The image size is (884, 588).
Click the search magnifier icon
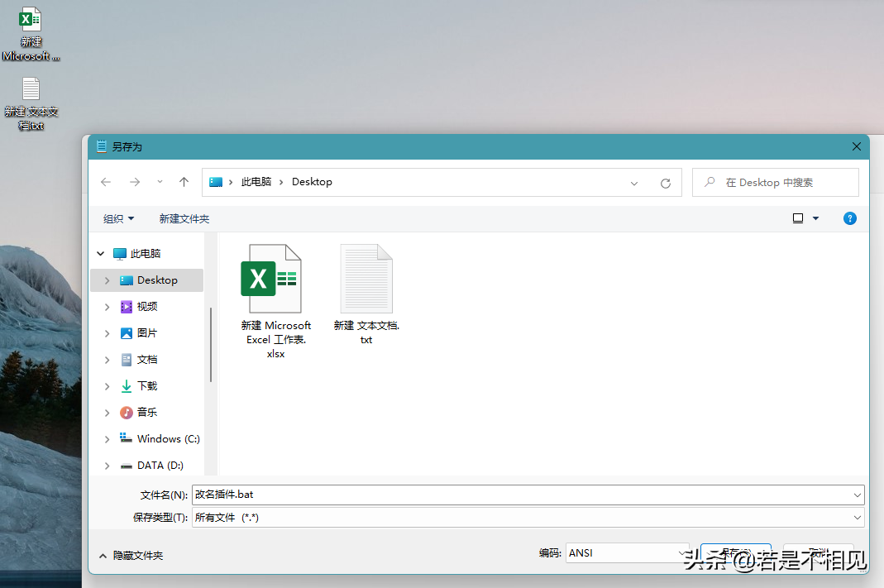coord(710,182)
